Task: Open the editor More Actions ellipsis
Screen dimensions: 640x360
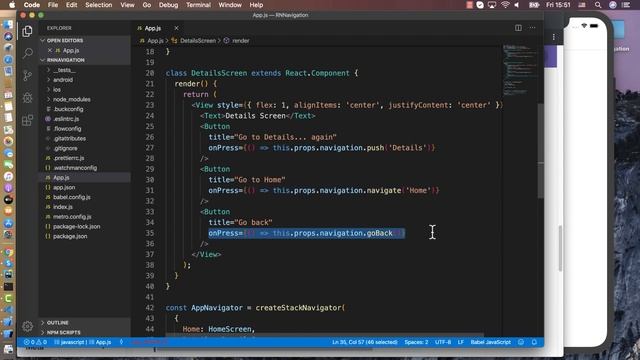Action: pyautogui.click(x=532, y=28)
